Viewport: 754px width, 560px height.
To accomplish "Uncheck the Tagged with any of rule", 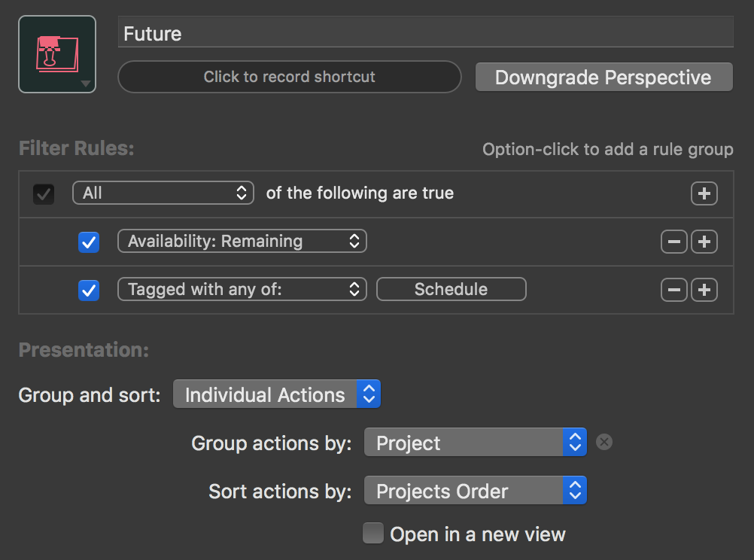I will 89,290.
